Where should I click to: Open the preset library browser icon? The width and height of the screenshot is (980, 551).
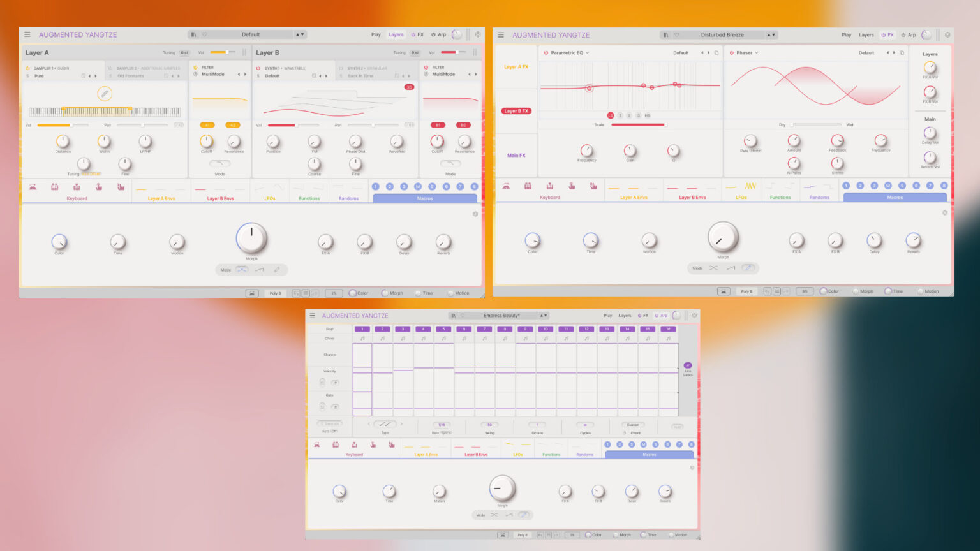195,34
